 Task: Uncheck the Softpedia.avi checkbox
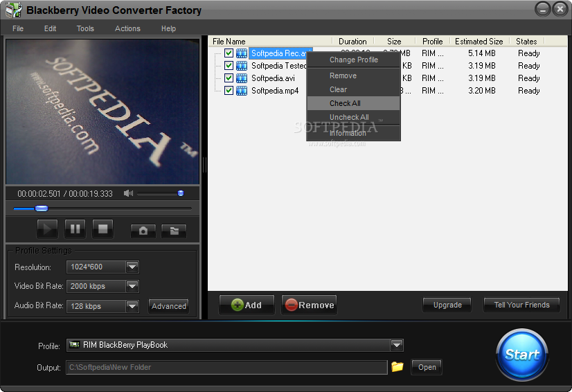(x=229, y=78)
